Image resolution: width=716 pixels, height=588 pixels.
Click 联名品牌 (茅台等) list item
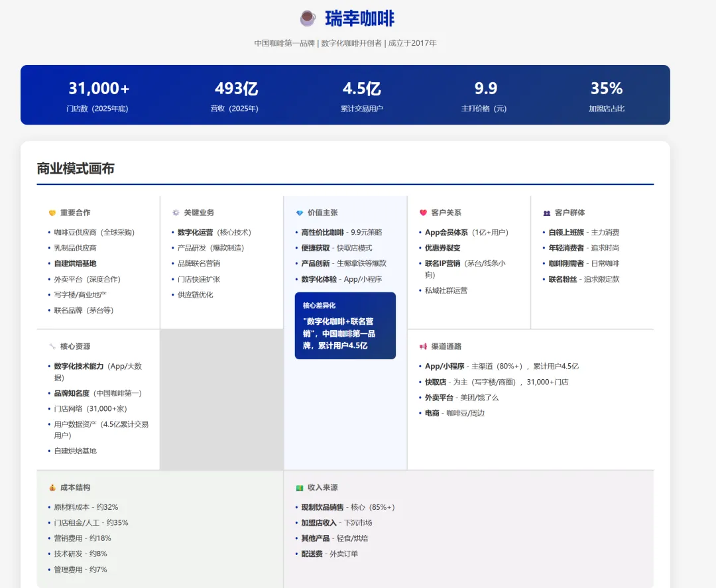point(84,310)
